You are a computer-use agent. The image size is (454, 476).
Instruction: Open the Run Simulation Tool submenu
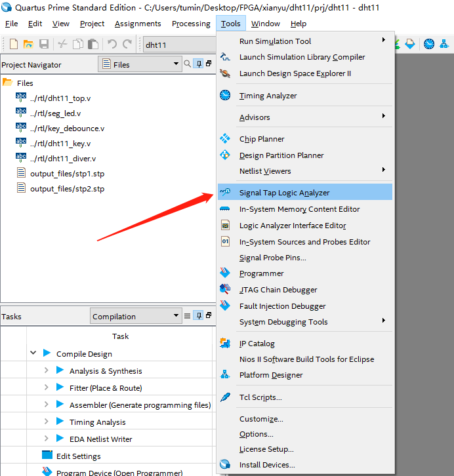(305, 41)
